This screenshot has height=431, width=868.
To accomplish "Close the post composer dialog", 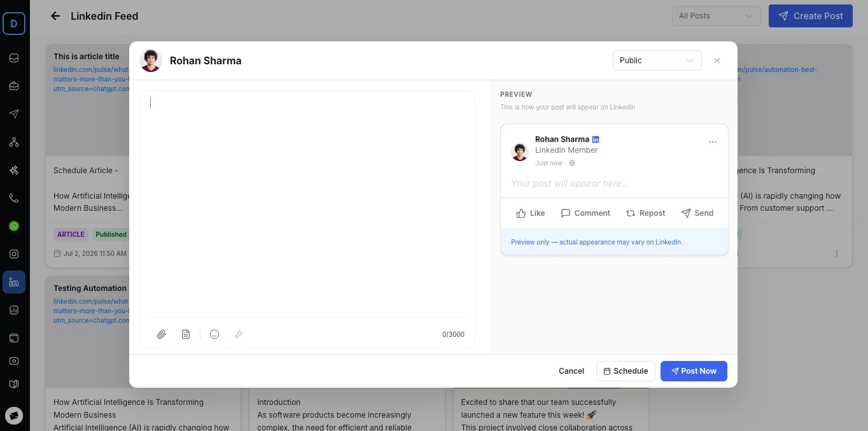I will [717, 60].
